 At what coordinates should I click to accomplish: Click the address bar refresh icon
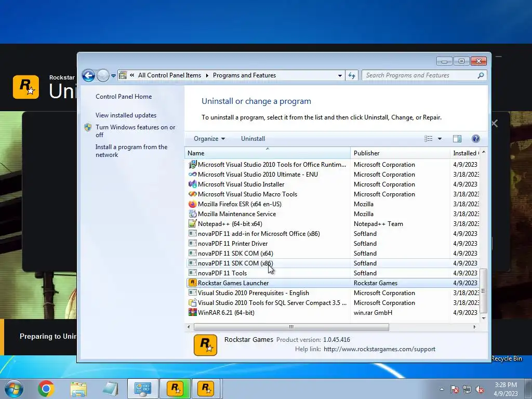pyautogui.click(x=352, y=75)
